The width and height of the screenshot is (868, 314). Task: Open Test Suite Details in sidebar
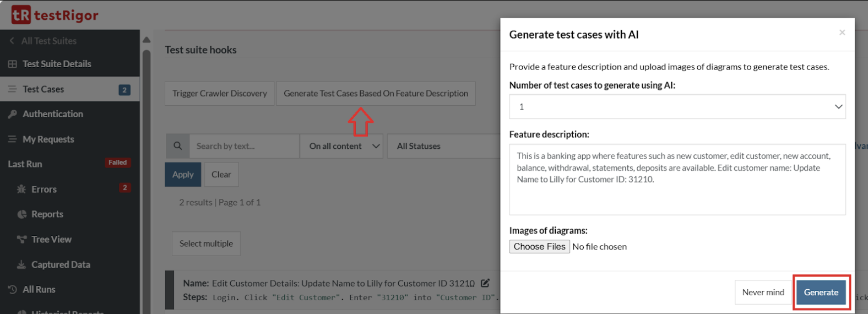(x=57, y=64)
